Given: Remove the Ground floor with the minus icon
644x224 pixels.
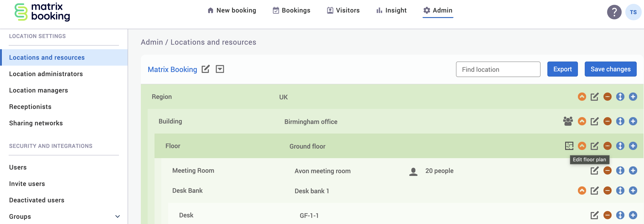Looking at the screenshot, I should (608, 146).
